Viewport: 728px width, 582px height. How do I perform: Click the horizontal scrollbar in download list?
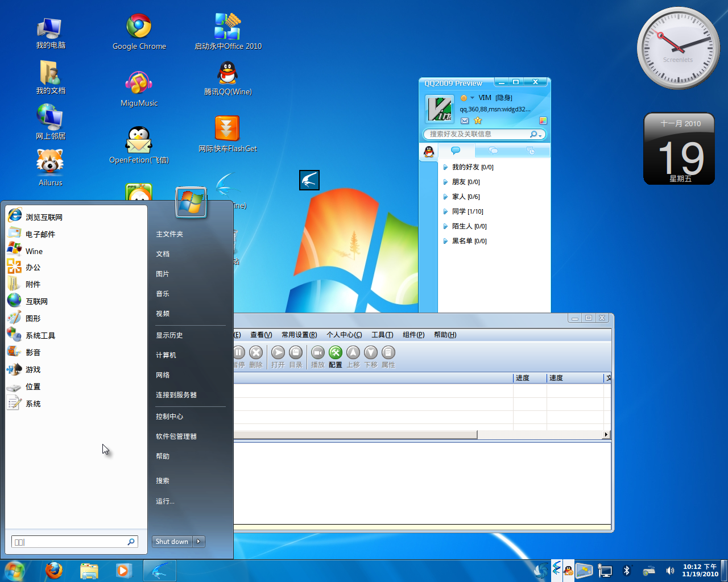click(x=354, y=435)
